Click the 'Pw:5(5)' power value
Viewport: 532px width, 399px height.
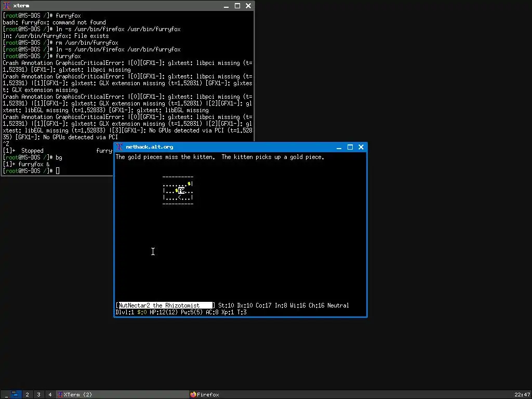192,312
